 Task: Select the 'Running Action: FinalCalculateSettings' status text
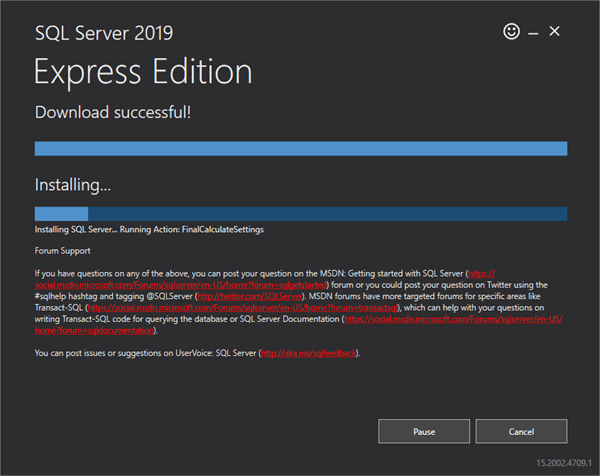(x=192, y=229)
